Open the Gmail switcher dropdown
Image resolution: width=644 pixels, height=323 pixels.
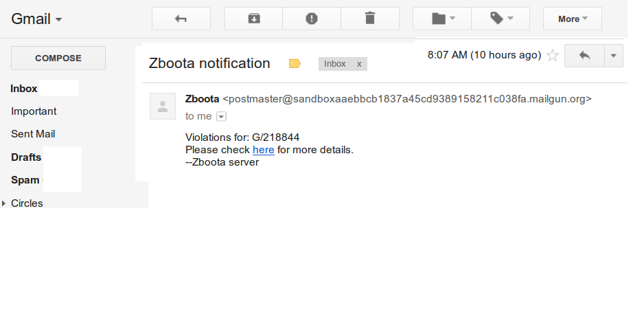coord(36,19)
